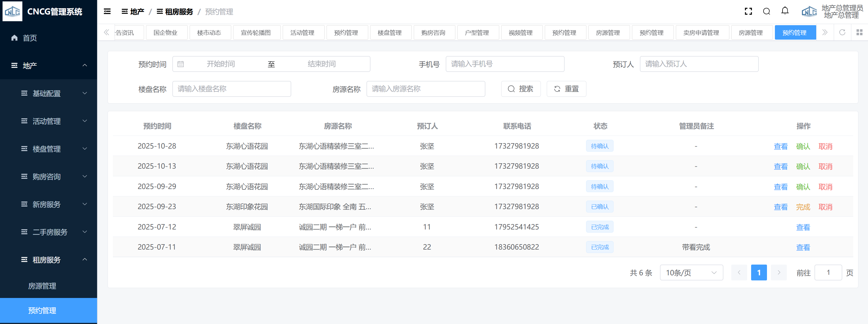Open 房源管理 in the sidebar
Viewport: 868px width, 324px height.
click(x=42, y=286)
